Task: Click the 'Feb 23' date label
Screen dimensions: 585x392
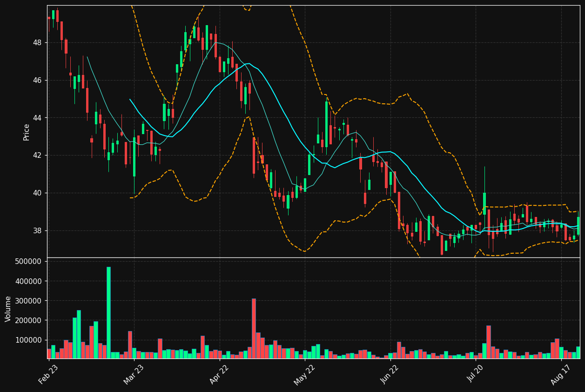Action: tap(48, 374)
